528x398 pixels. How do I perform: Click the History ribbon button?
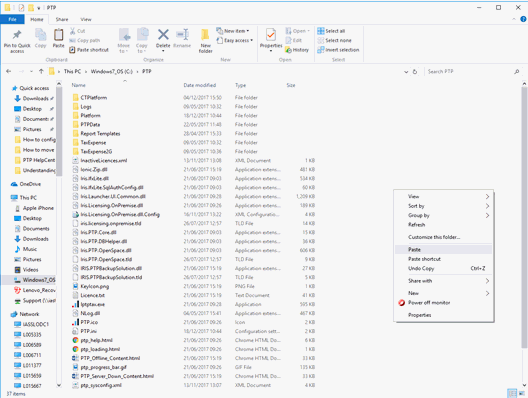pyautogui.click(x=297, y=50)
